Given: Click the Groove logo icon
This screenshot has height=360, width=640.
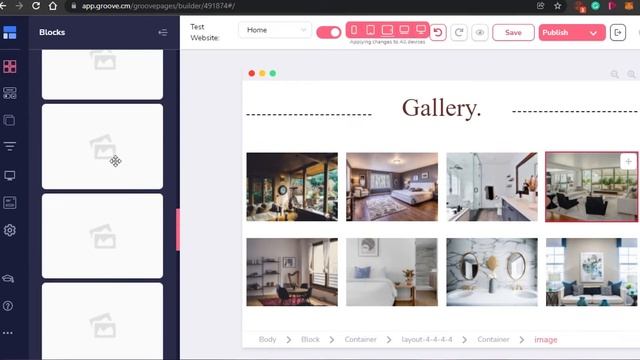Looking at the screenshot, I should click(x=9, y=32).
